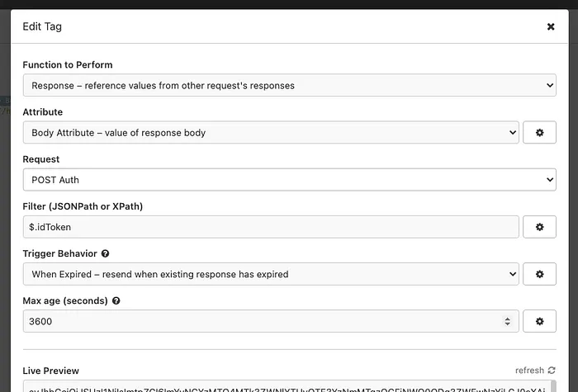
Task: Click inside the Live Preview token box
Action: point(281,387)
